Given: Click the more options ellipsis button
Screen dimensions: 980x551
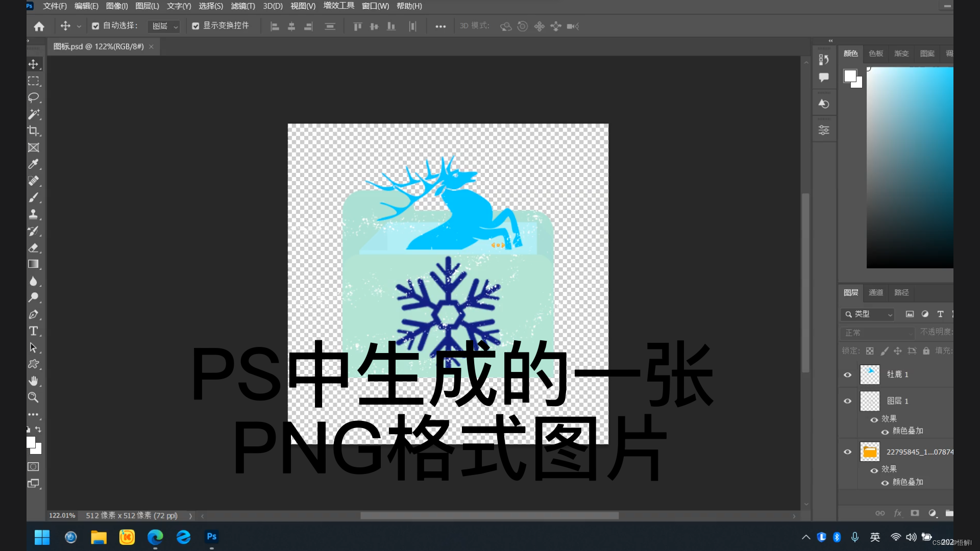Looking at the screenshot, I should (440, 27).
